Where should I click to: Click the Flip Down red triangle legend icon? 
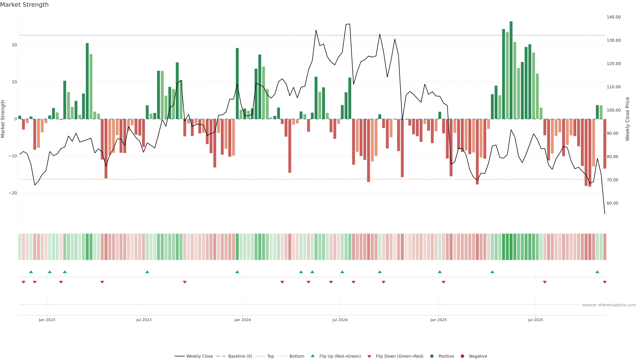[x=369, y=356]
